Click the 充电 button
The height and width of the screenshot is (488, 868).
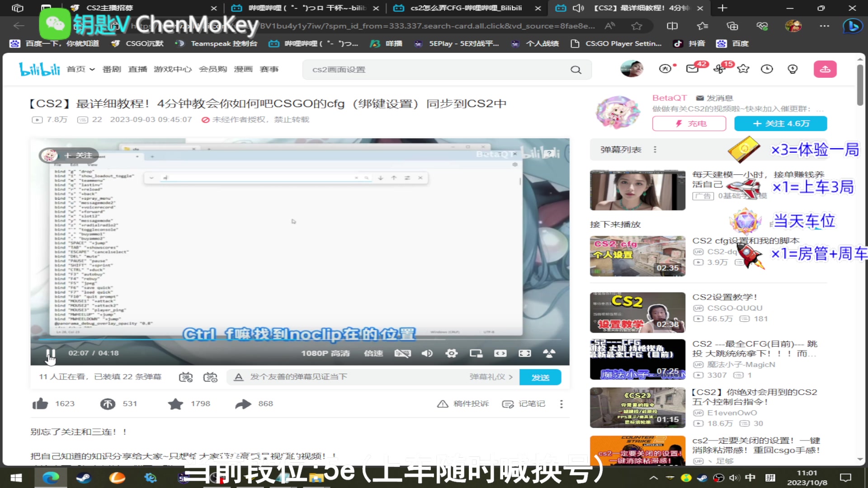689,123
